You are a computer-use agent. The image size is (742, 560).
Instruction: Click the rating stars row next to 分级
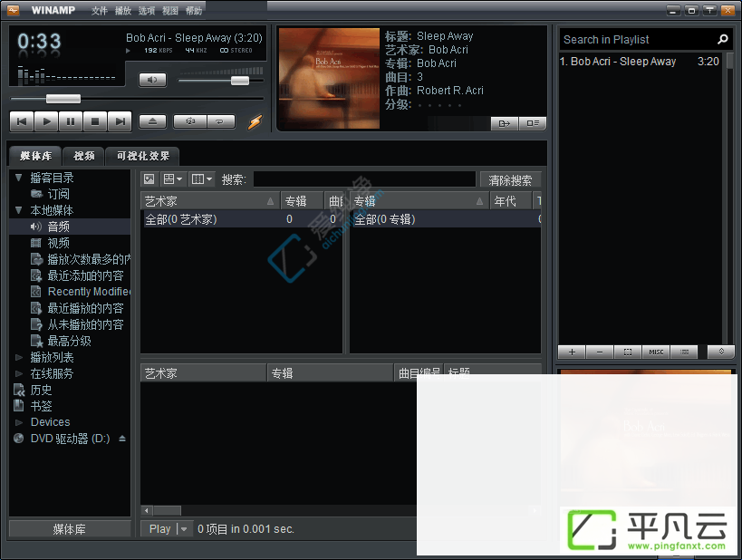point(439,105)
